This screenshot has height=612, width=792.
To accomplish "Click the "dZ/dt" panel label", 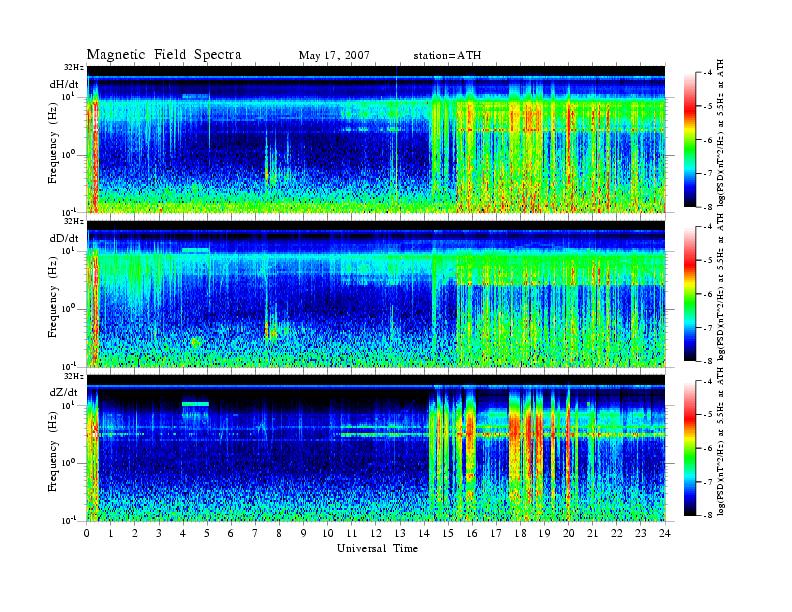I will [64, 392].
